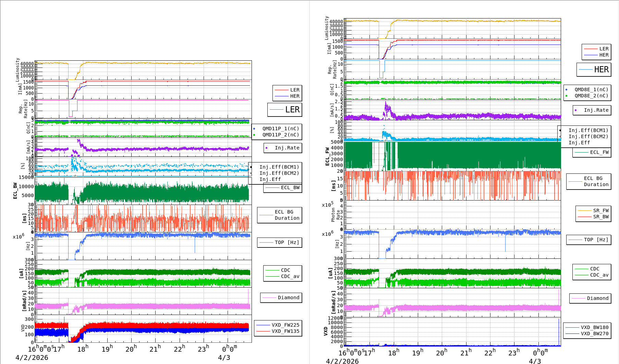Click the 4/3 date under right plot
This screenshot has height=364, width=619.
pos(535,361)
